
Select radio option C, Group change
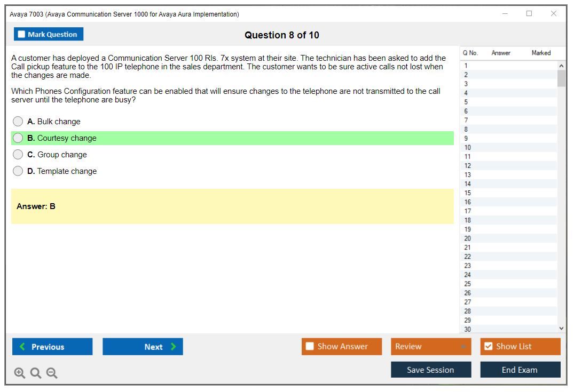click(x=18, y=155)
